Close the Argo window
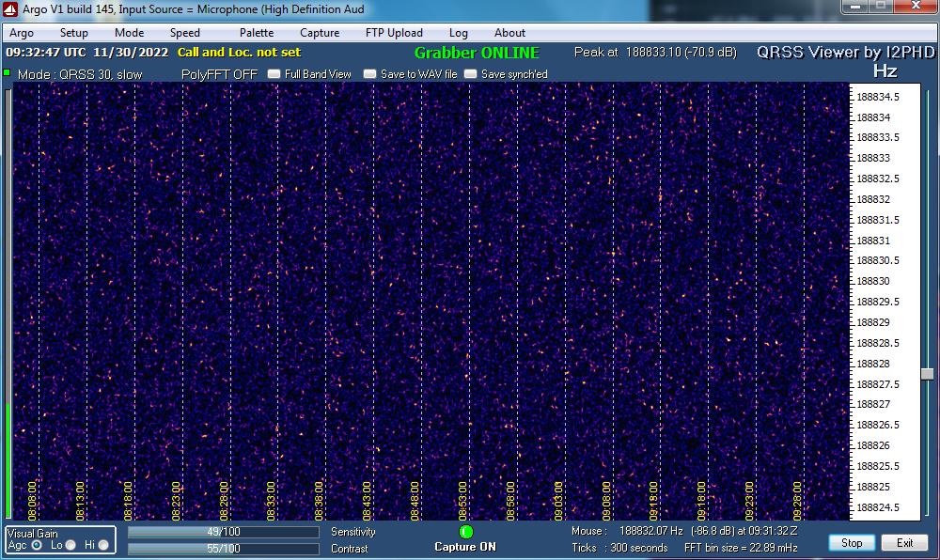The width and height of the screenshot is (940, 560). click(916, 6)
